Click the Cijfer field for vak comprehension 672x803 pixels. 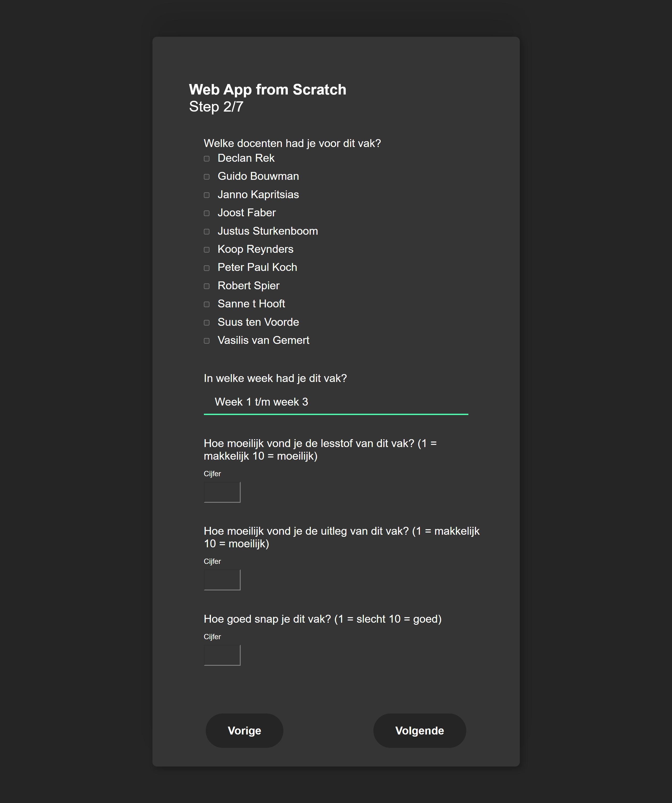[x=222, y=655]
